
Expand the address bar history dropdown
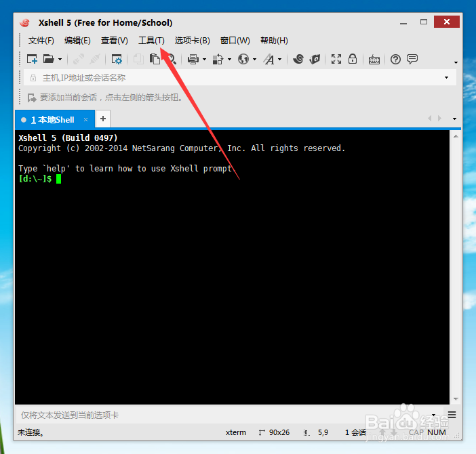[x=446, y=78]
